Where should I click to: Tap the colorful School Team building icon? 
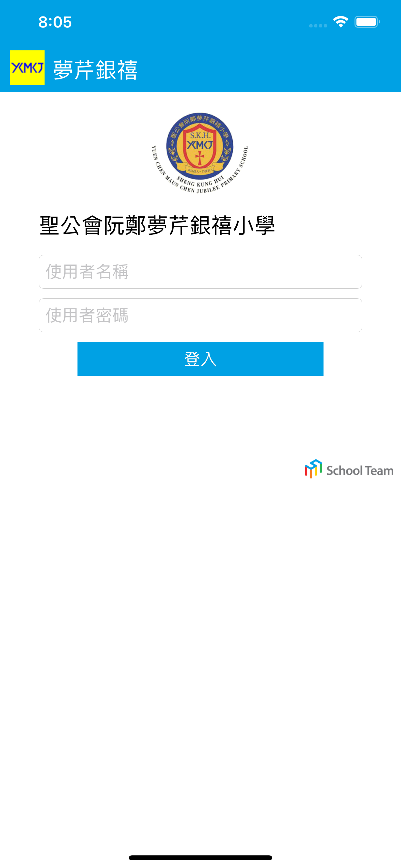coord(314,469)
